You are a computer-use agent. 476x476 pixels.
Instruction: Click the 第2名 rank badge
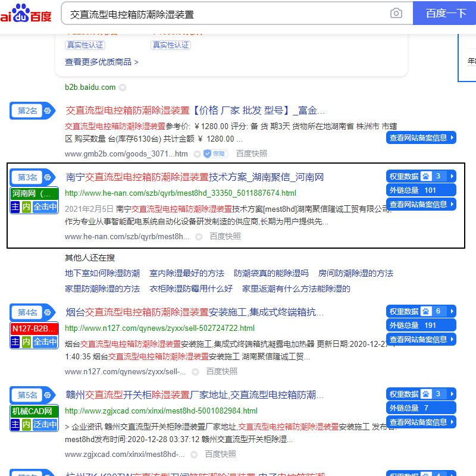[x=33, y=111]
